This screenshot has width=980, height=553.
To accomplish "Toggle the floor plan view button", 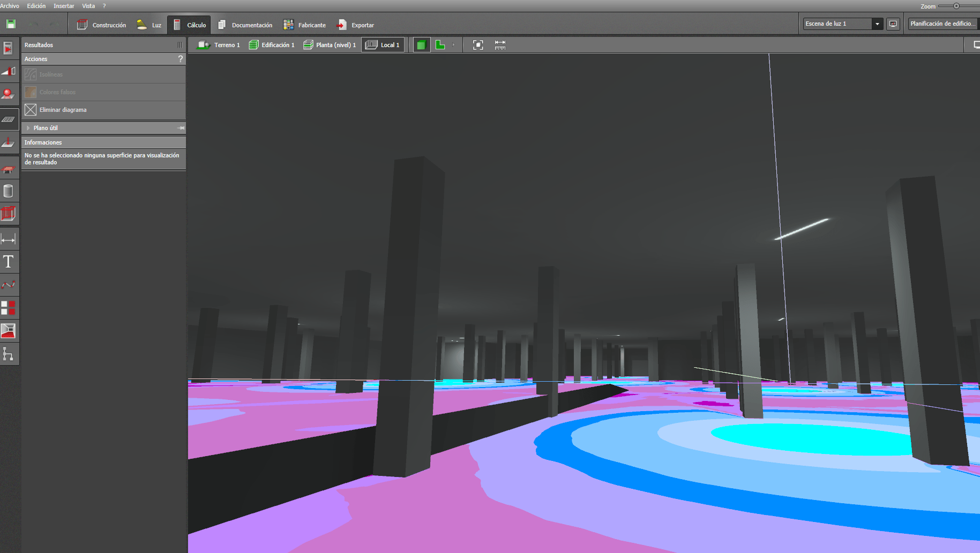I will pyautogui.click(x=440, y=45).
